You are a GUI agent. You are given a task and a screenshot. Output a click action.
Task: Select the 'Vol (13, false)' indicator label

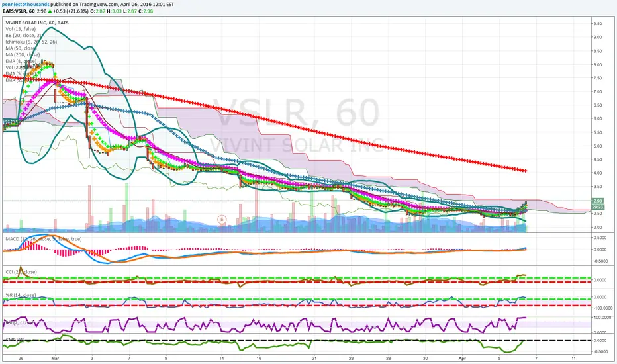click(x=21, y=29)
